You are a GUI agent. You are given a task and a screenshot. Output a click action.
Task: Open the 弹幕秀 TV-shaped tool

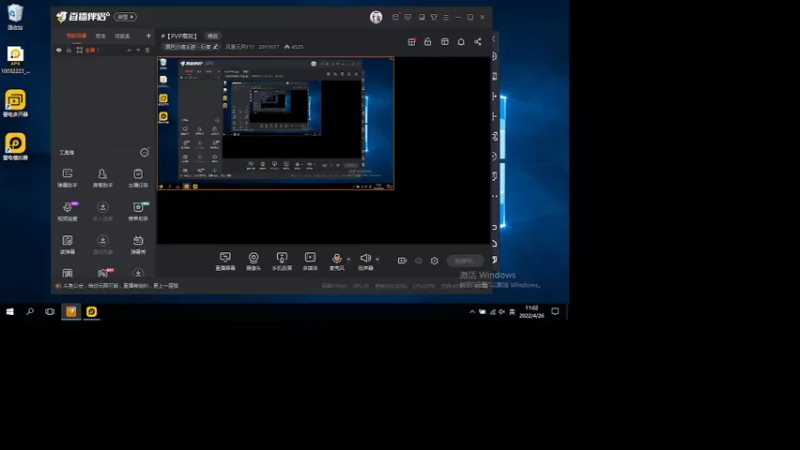pyautogui.click(x=138, y=244)
